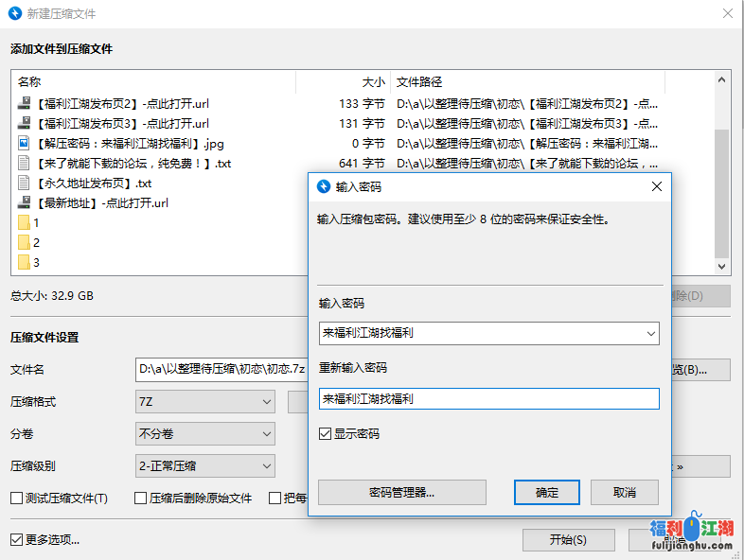
Task: Click the app icon in password dialog title
Action: 324,186
